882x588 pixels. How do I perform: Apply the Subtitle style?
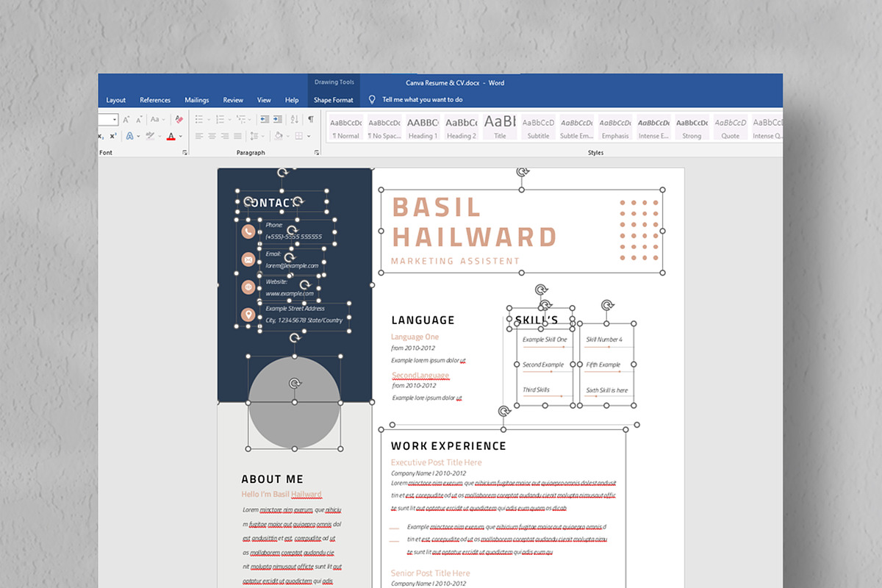539,127
